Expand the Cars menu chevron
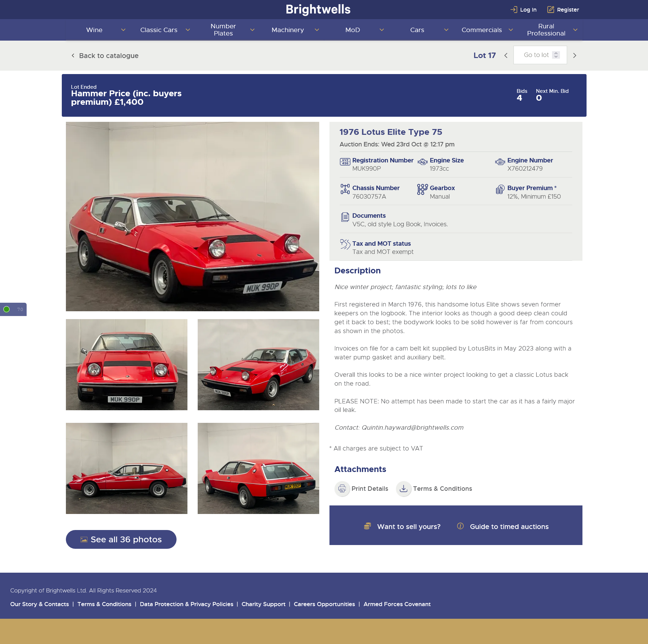Screen dimensions: 648x644 (446, 30)
